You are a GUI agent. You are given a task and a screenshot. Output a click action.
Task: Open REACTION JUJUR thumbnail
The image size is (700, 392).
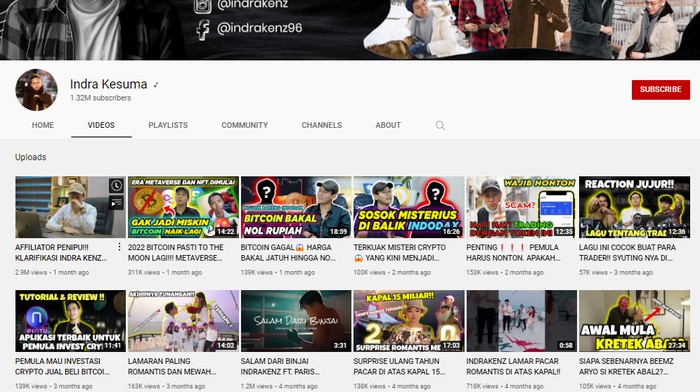point(634,207)
